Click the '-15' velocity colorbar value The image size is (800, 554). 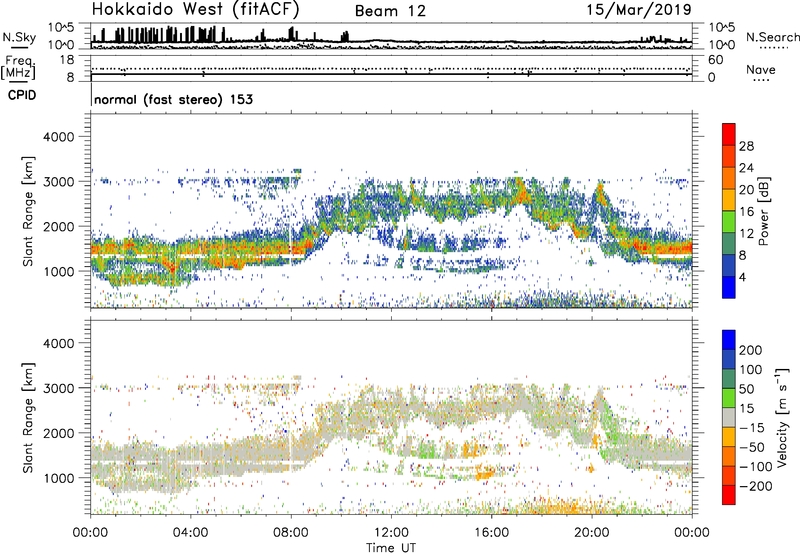tap(752, 428)
